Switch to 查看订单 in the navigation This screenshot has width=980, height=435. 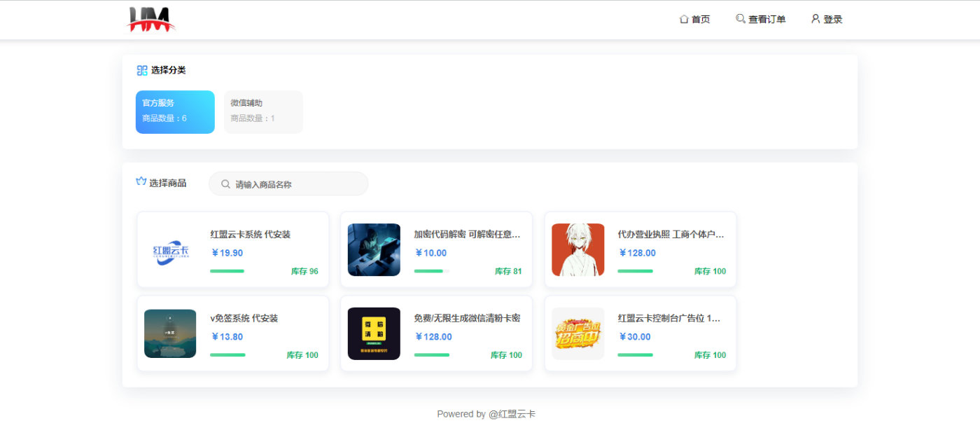point(766,19)
